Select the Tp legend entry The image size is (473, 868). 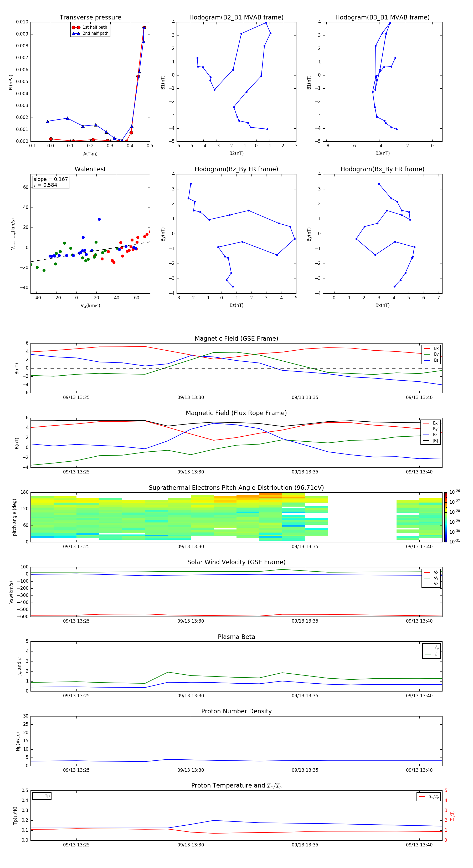[x=42, y=796]
